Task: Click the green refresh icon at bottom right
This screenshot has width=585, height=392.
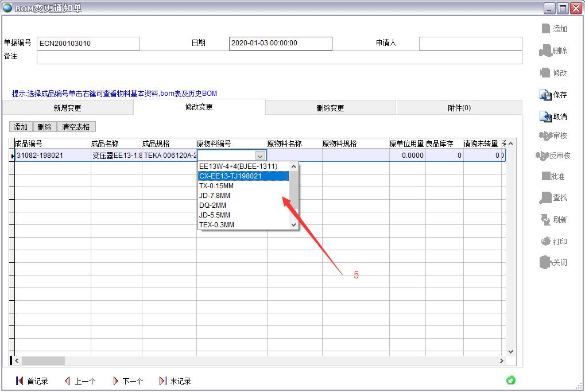Action: click(511, 380)
